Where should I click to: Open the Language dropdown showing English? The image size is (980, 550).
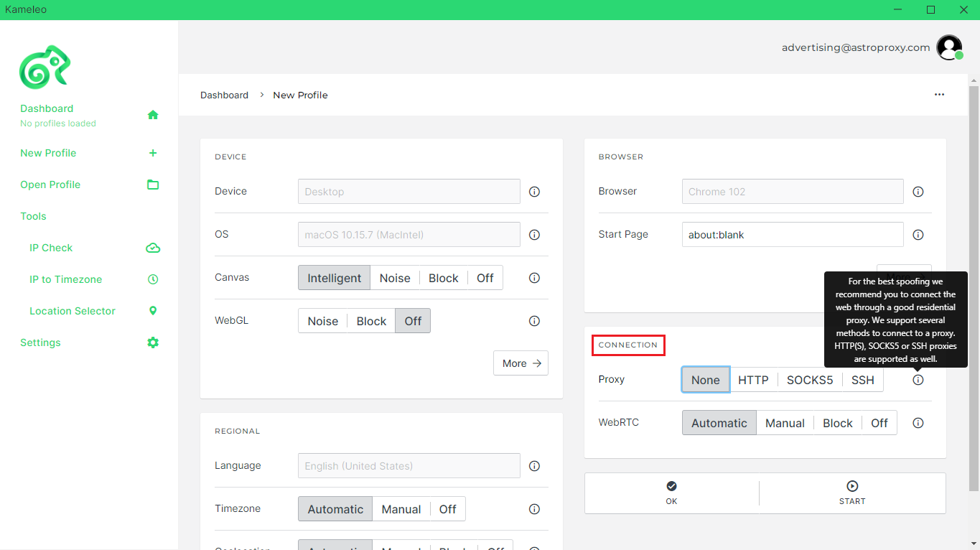point(409,466)
